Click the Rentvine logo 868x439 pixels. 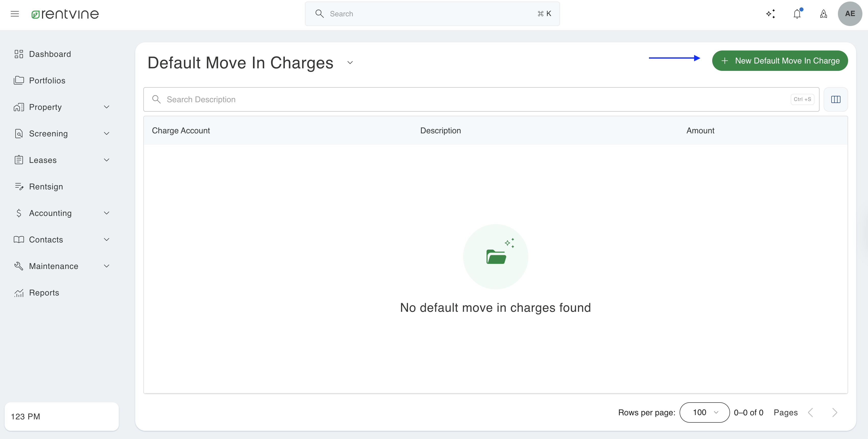(65, 14)
